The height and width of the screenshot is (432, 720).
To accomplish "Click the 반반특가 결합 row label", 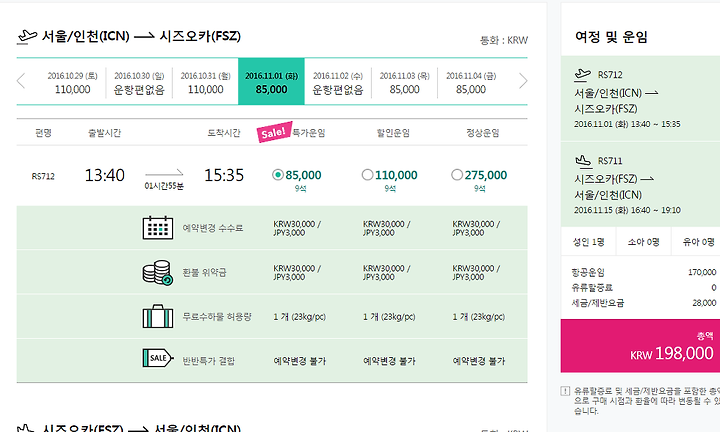I will point(209,361).
